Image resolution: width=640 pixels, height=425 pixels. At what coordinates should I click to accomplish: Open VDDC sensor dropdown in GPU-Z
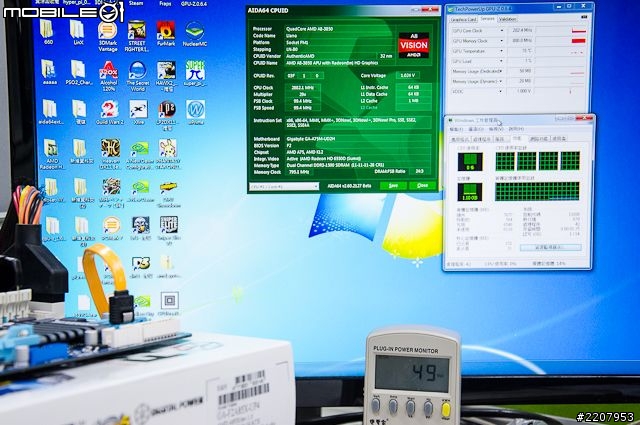pos(501,91)
